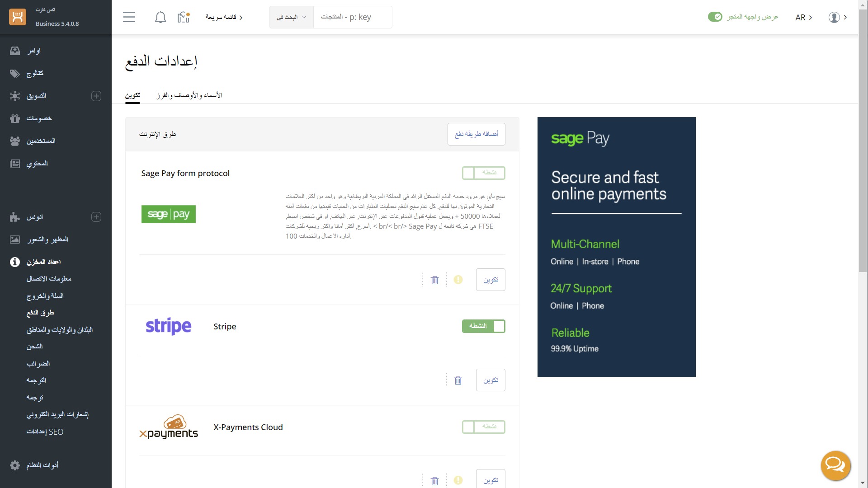Screen dimensions: 868x488
Task: Click add payment method button
Action: point(476,134)
